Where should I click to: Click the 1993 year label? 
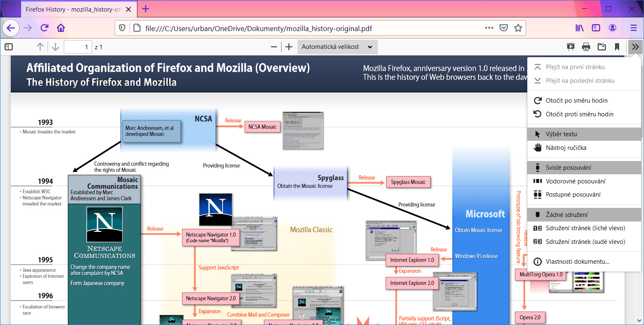(x=46, y=122)
